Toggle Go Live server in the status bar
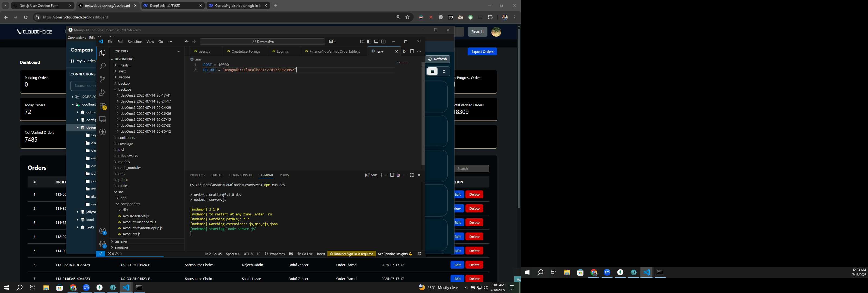 point(305,254)
